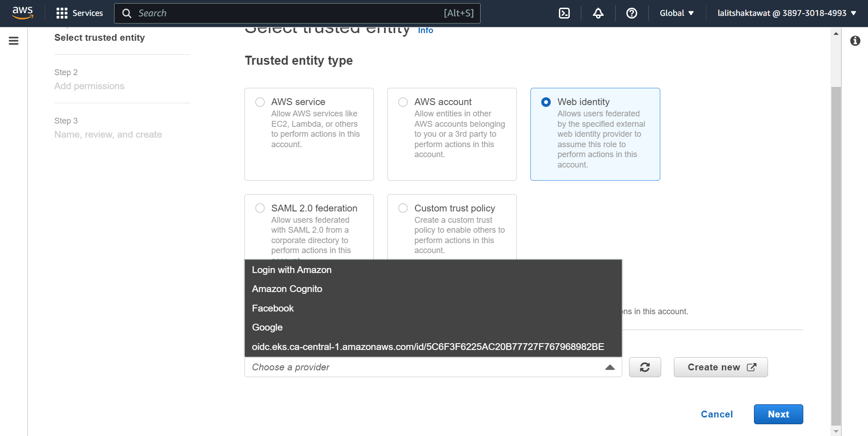Select the Custom trust policy option
This screenshot has height=436, width=868.
point(403,208)
